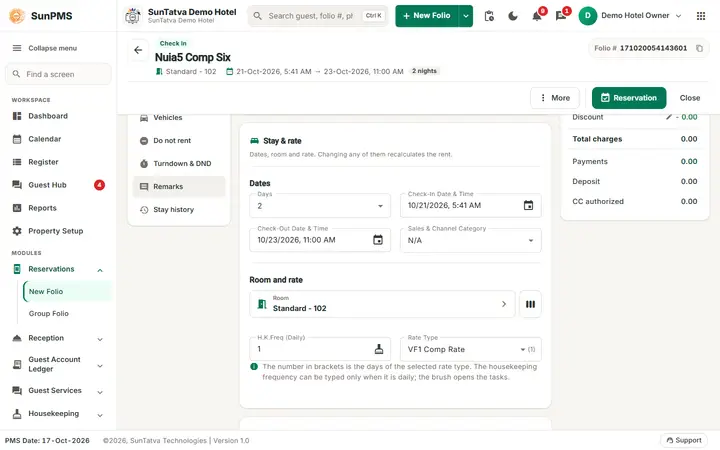Expand New Folio split button arrow
This screenshot has width=720, height=450.
466,16
